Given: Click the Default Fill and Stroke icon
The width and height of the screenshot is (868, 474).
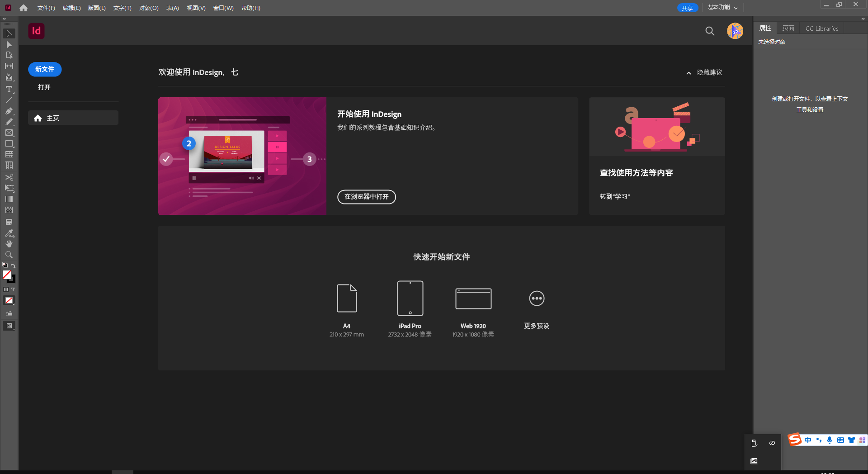Looking at the screenshot, I should tap(5, 265).
